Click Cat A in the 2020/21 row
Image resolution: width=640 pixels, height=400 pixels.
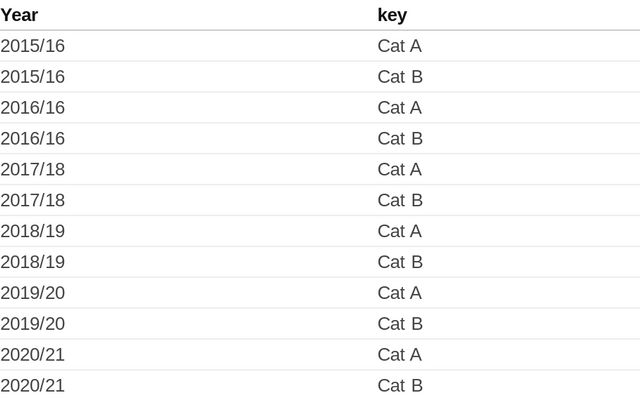tap(400, 356)
